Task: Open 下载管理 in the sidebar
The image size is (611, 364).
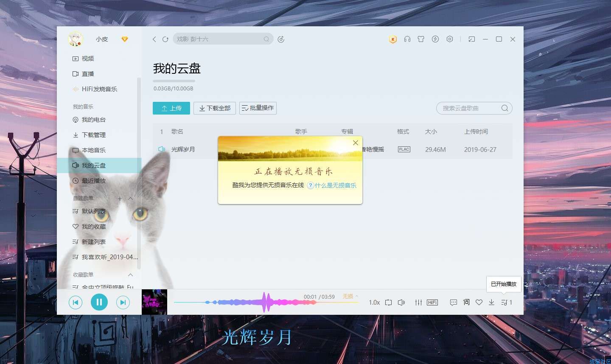Action: (x=94, y=135)
